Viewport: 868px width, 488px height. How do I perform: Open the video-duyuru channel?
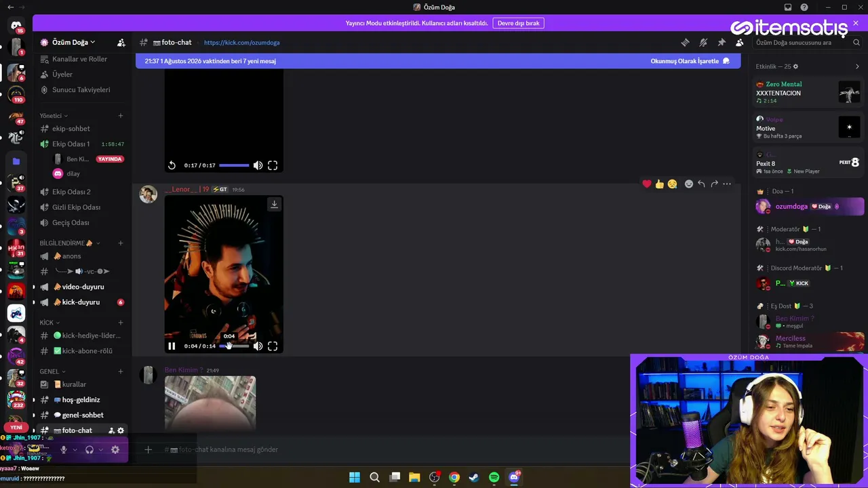tap(82, 287)
